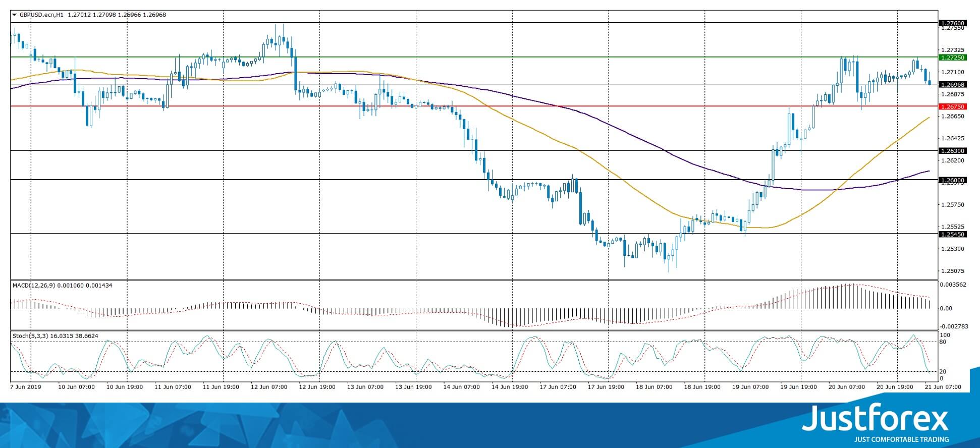Click the 1.26875 price axis value
The width and height of the screenshot is (980, 448).
(953, 94)
